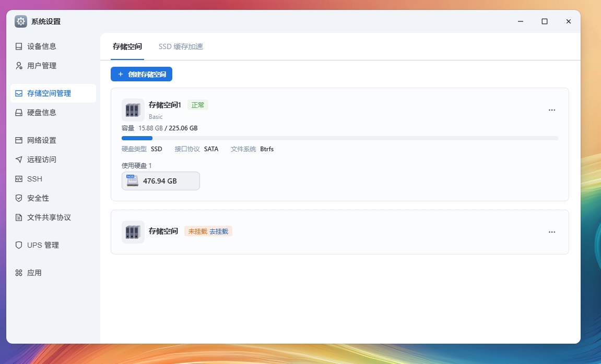Click the 使用硬盘 1 label

click(136, 166)
